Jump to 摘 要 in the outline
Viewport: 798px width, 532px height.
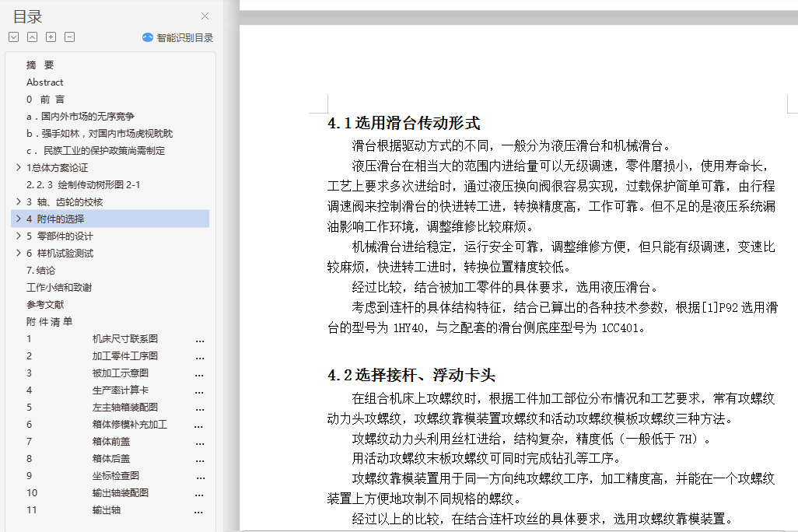click(x=40, y=65)
